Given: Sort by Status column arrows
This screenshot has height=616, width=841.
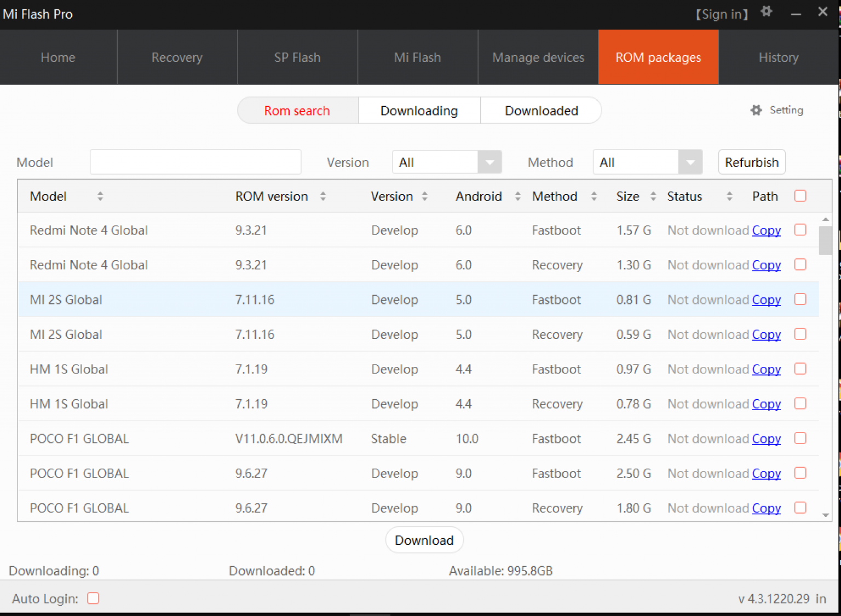Looking at the screenshot, I should pos(729,196).
